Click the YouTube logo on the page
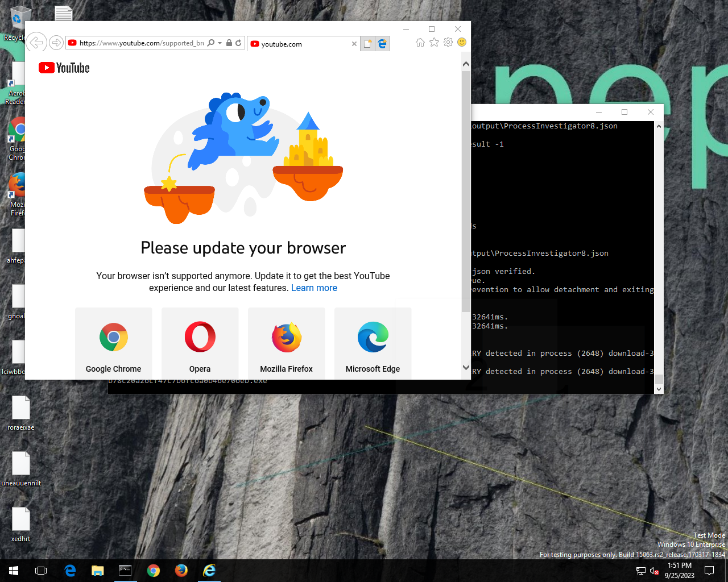728x582 pixels. 64,68
